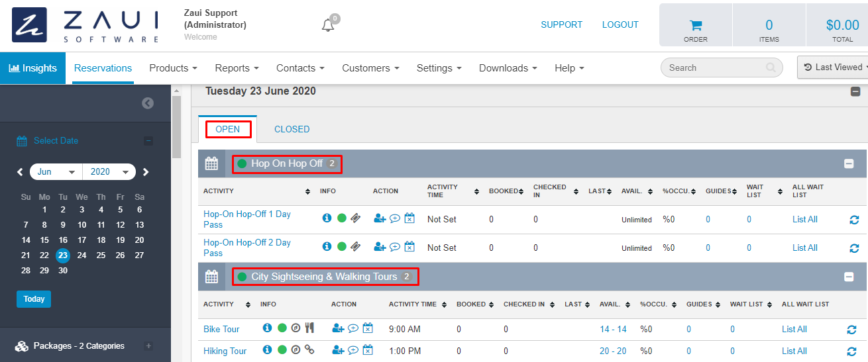Open the Customers menu
This screenshot has height=362, width=868.
(370, 68)
